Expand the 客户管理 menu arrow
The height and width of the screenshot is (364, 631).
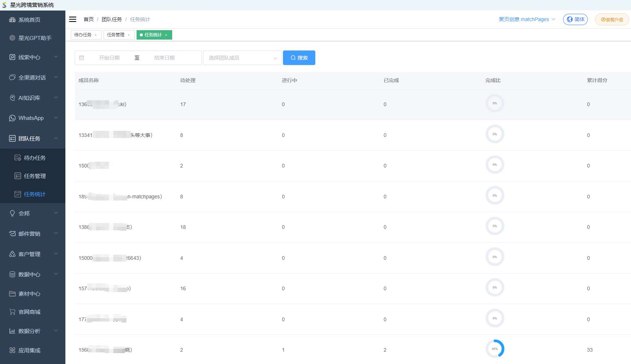point(56,254)
